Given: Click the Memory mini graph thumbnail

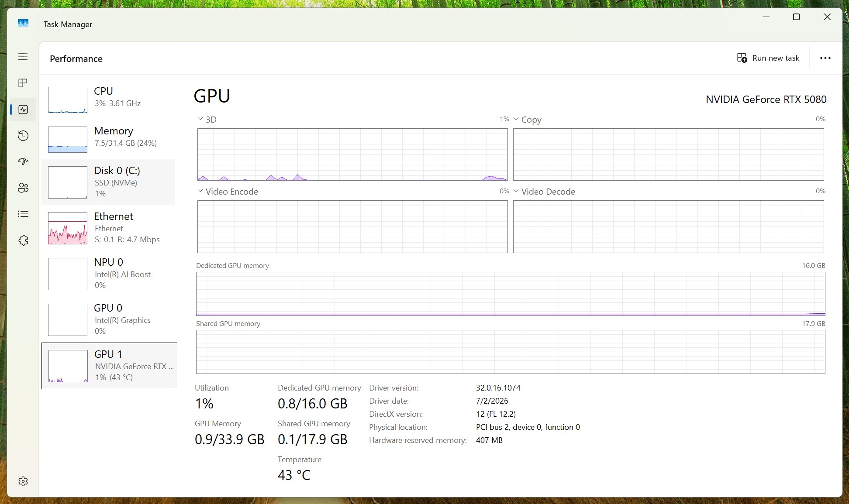Looking at the screenshot, I should [68, 140].
